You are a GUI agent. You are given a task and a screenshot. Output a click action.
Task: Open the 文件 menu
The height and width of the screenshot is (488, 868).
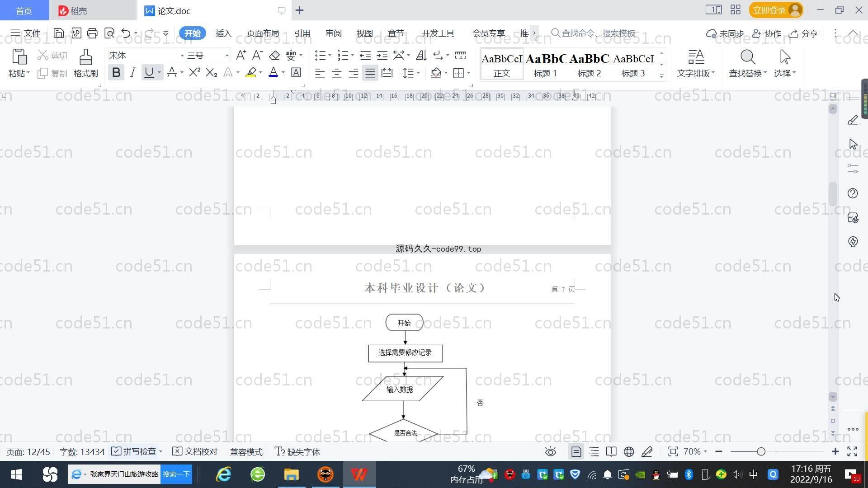pyautogui.click(x=25, y=33)
